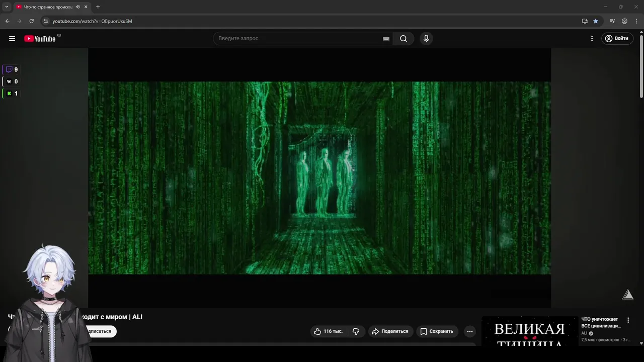Click the page scrollbar thumb

tap(641, 65)
